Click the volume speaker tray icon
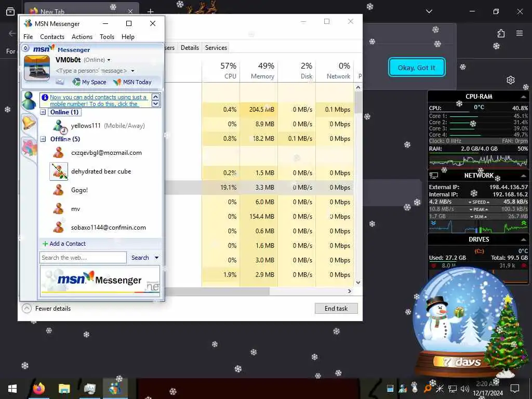The height and width of the screenshot is (399, 532). [x=465, y=389]
